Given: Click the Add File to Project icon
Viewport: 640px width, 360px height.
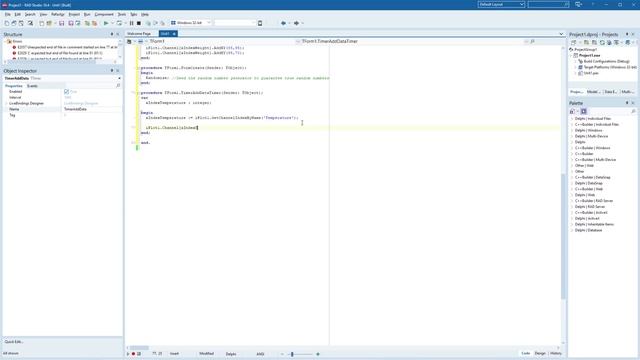Looking at the screenshot, I should click(87, 23).
